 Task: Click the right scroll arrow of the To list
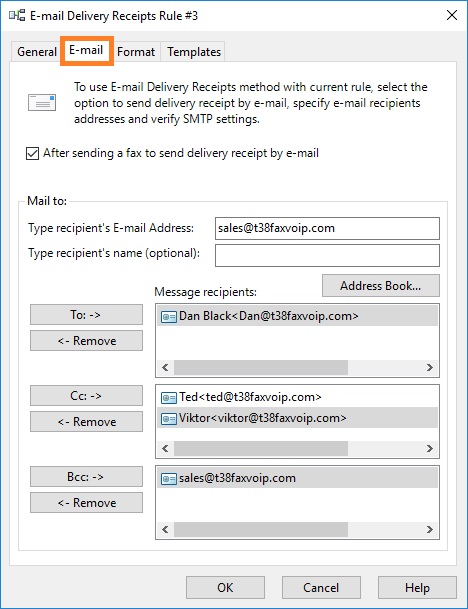coord(430,367)
